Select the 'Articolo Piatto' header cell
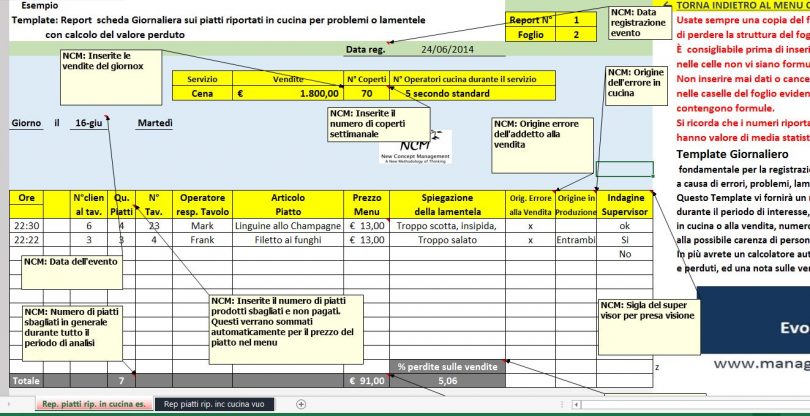This screenshot has width=810, height=416. (x=288, y=205)
